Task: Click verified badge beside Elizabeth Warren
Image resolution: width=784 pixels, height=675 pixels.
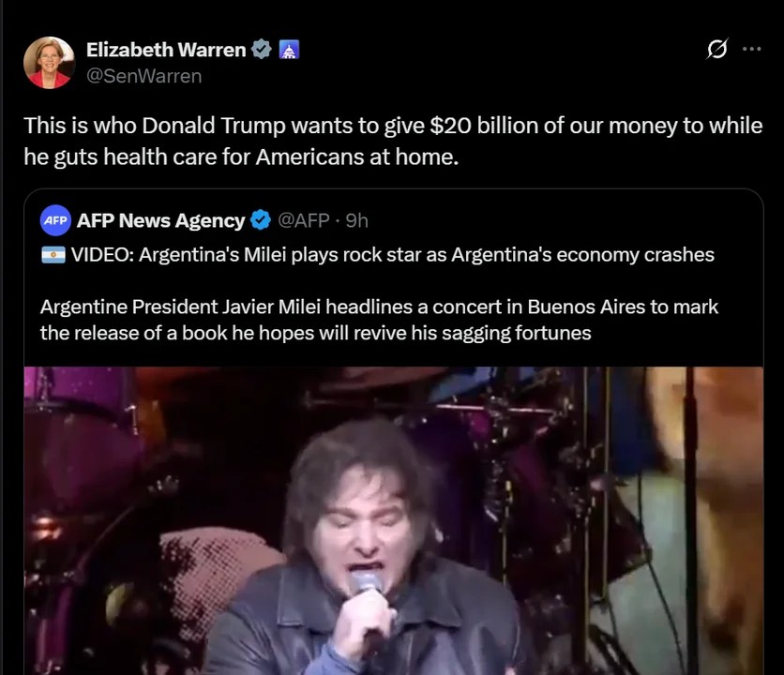Action: (x=261, y=49)
